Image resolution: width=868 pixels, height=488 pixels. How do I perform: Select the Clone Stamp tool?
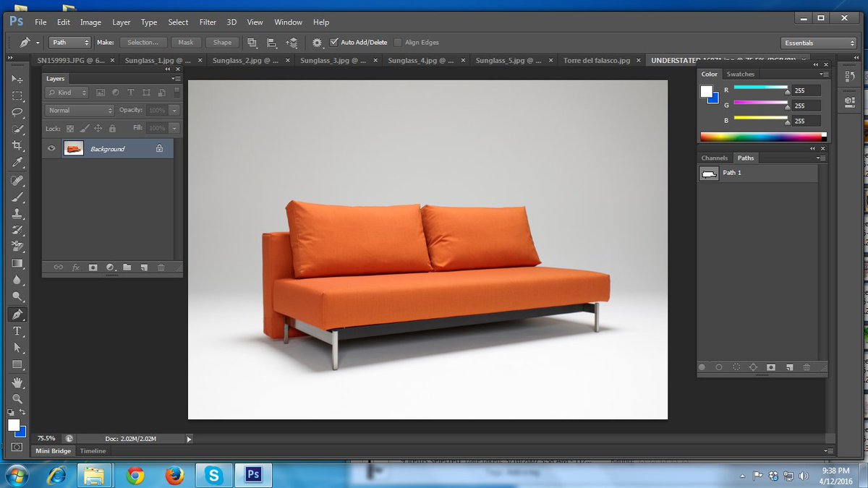(x=17, y=213)
